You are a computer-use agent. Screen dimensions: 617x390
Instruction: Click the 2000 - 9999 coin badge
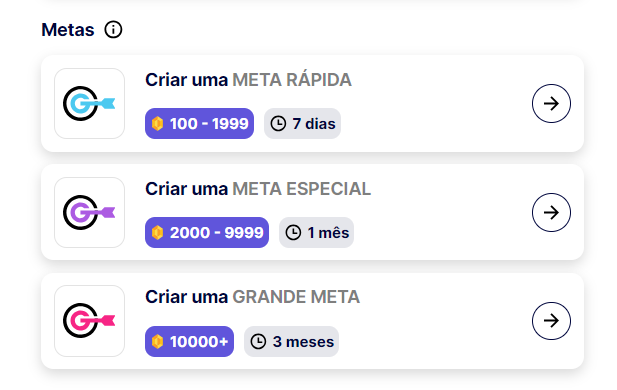point(207,233)
